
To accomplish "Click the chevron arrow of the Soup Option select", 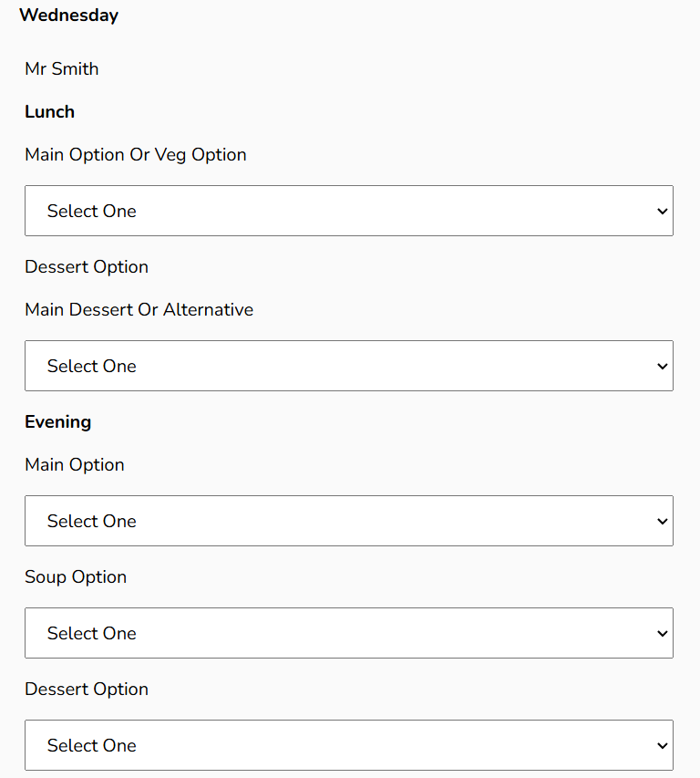I will coord(662,634).
